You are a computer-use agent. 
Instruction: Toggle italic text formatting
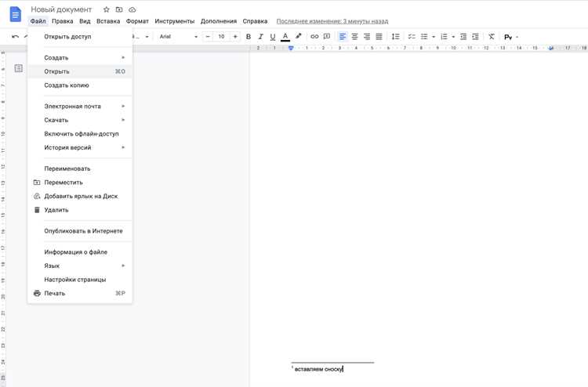pyautogui.click(x=260, y=37)
